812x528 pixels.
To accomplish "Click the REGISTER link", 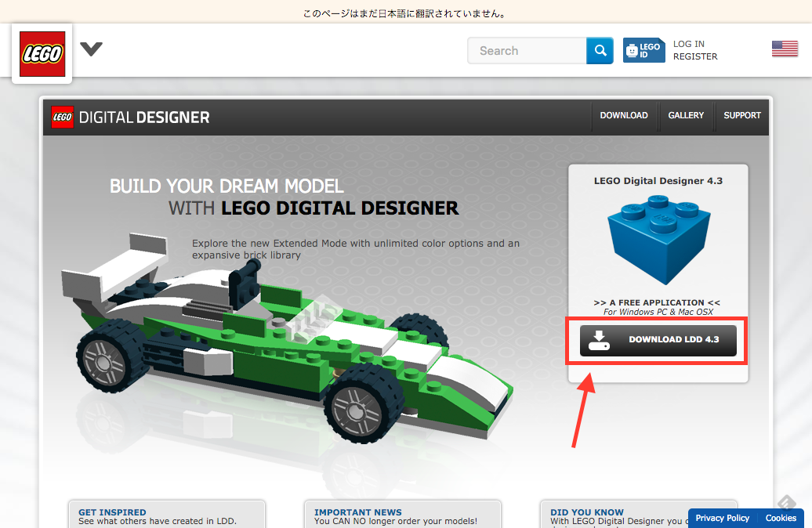I will (695, 56).
